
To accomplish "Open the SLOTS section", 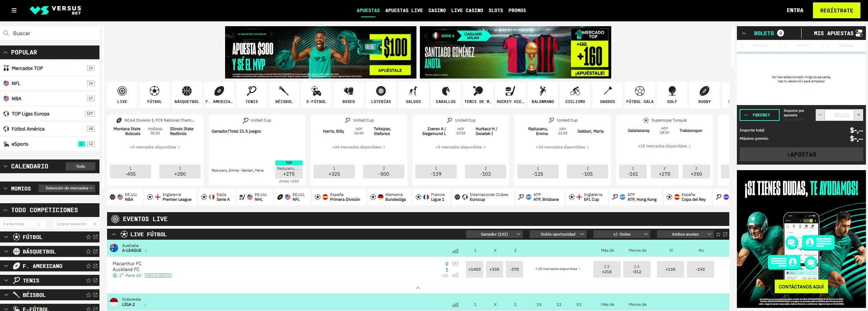I will pyautogui.click(x=496, y=10).
